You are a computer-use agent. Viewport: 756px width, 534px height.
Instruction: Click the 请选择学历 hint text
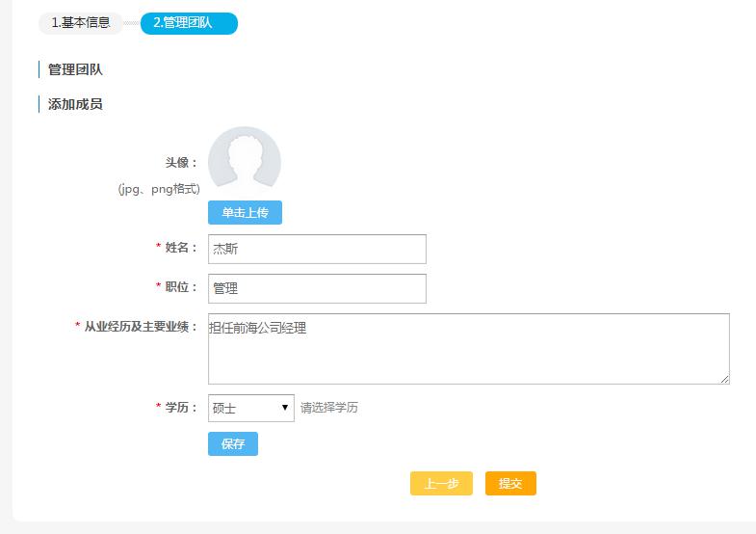[329, 408]
